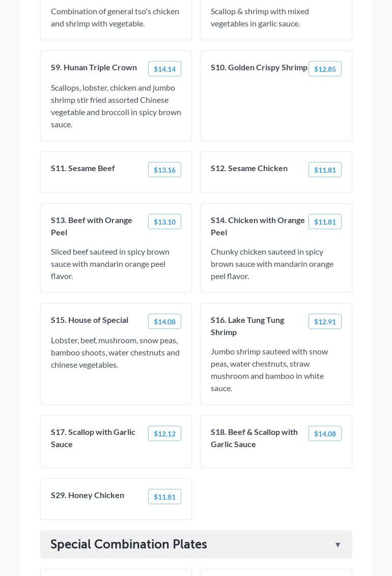The width and height of the screenshot is (392, 576).
Task: Select the S11. Sesame Beef title
Action: pos(82,168)
